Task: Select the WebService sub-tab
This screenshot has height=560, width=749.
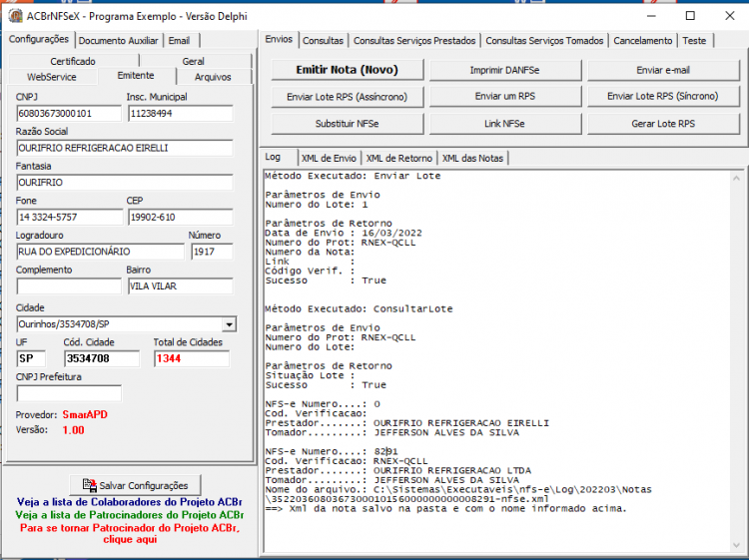Action: [52, 77]
